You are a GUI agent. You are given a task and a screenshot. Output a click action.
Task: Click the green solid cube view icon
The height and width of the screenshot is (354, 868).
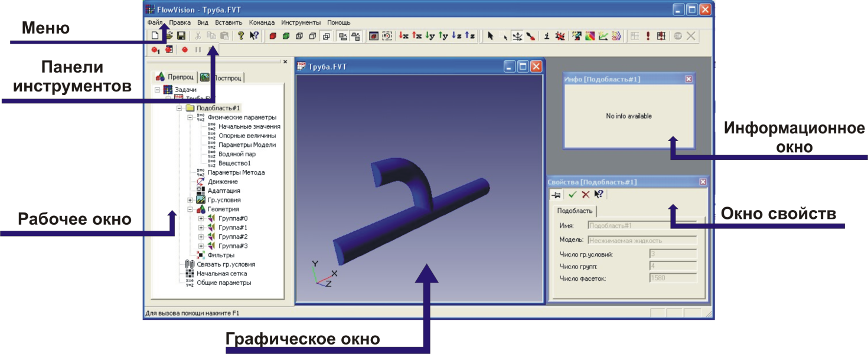point(286,36)
